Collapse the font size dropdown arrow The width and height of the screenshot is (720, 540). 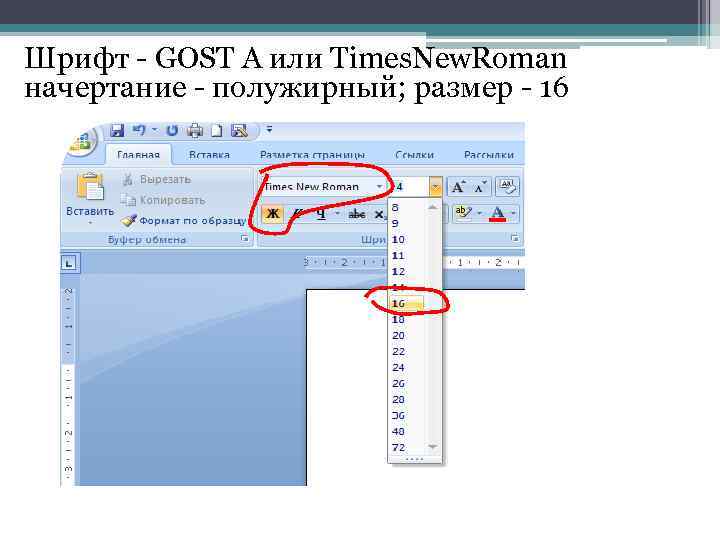pos(436,186)
